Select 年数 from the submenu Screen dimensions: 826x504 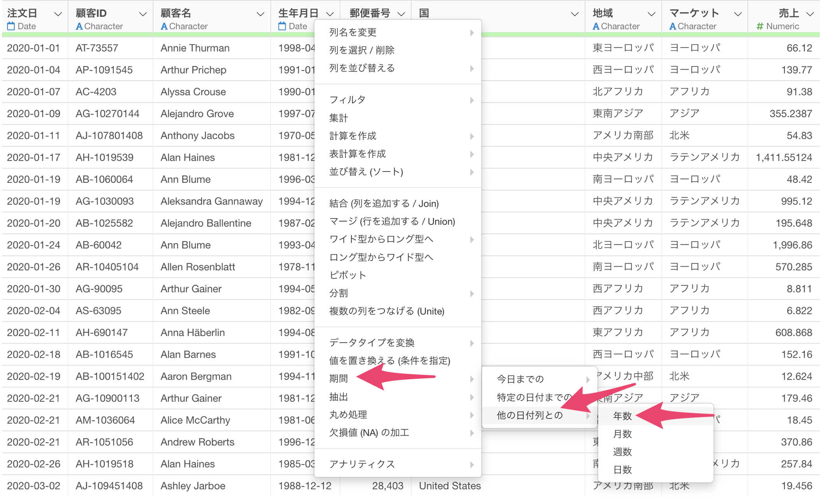click(x=622, y=416)
